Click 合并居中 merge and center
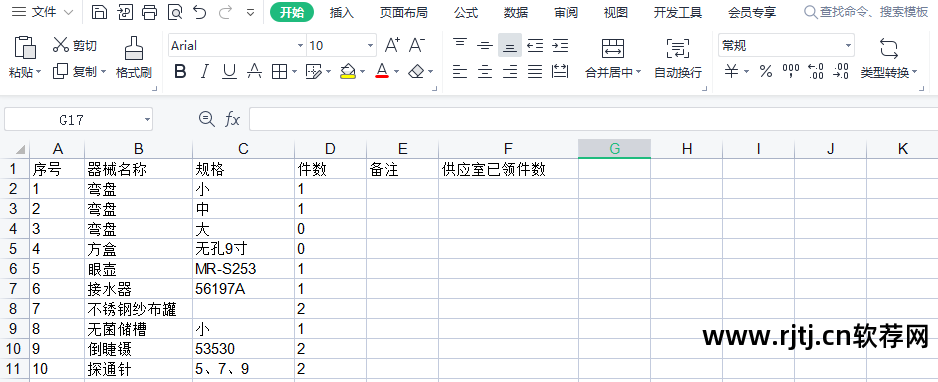Image resolution: width=938 pixels, height=382 pixels. coord(613,58)
